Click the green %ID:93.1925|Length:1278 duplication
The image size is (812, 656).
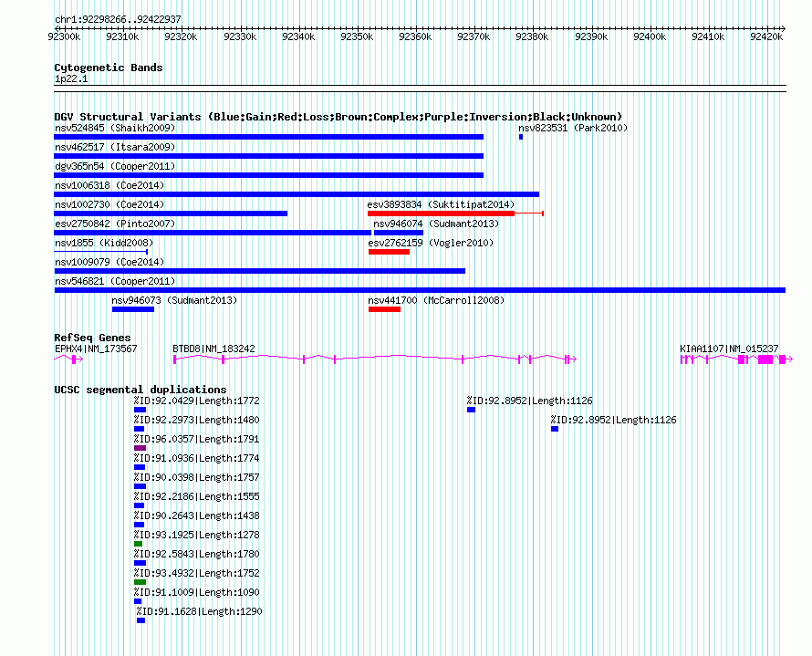tap(139, 544)
